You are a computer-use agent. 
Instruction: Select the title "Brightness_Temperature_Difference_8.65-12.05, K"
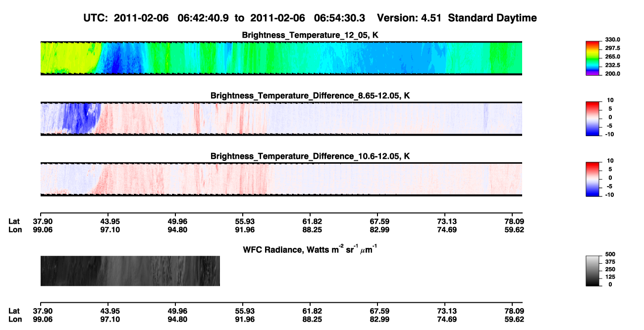pos(311,95)
